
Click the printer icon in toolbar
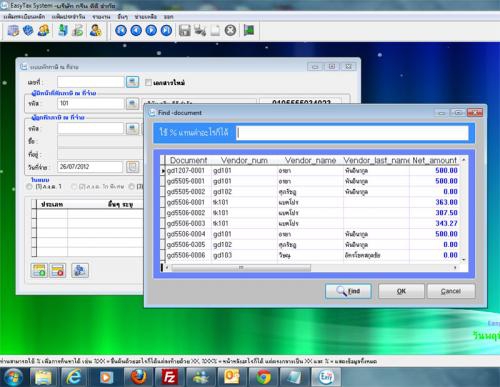pos(200,31)
